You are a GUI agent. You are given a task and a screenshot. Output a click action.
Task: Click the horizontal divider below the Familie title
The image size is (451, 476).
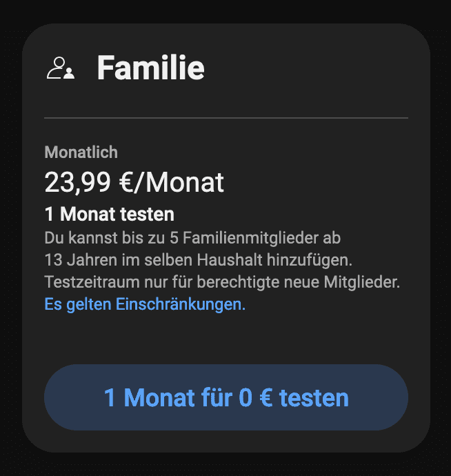click(x=226, y=118)
